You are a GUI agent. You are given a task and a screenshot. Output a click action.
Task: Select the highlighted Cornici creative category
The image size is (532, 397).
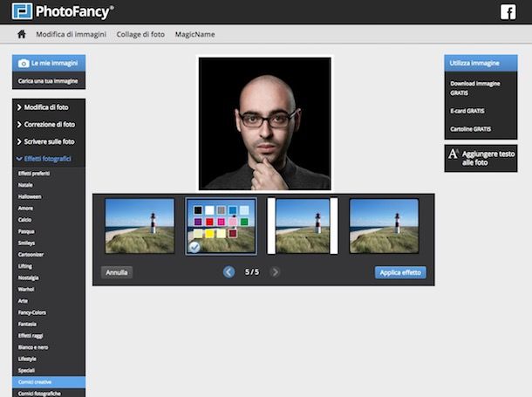coord(49,382)
